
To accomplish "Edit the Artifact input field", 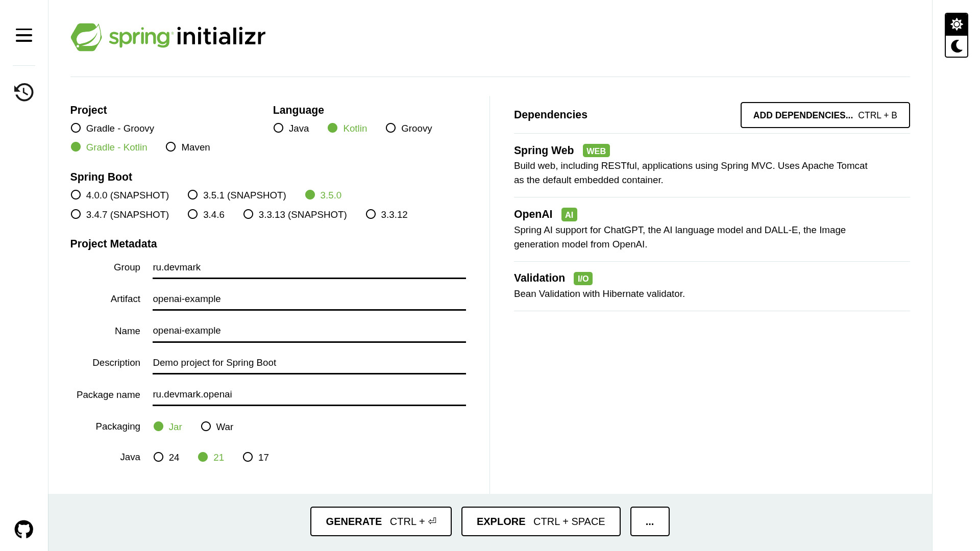I will tap(309, 299).
